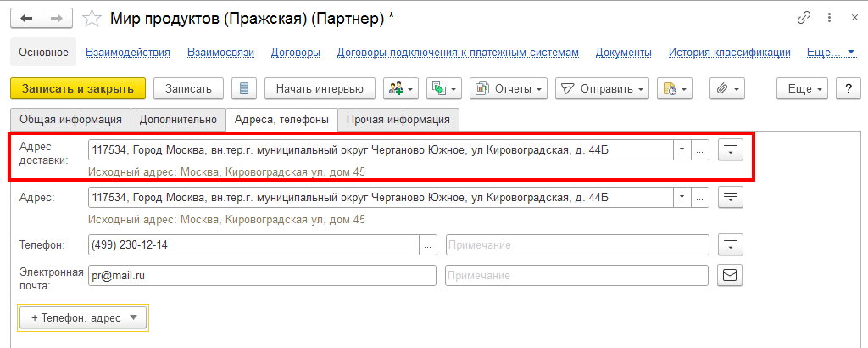Click the comment icon beside Адрес доставки

click(730, 149)
